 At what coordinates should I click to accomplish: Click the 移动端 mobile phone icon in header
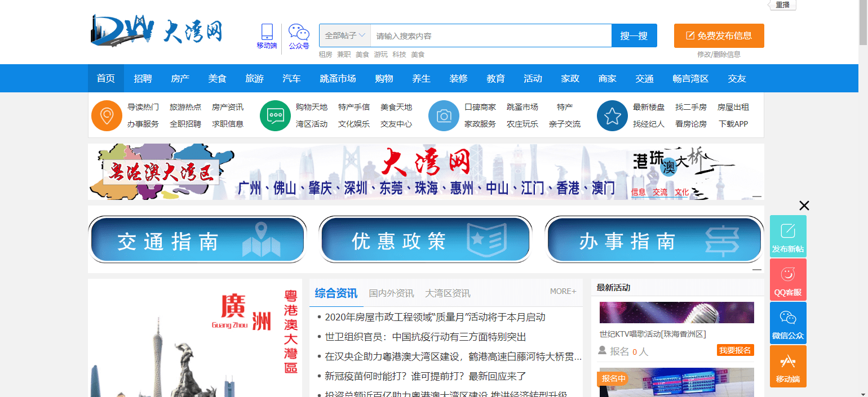267,31
